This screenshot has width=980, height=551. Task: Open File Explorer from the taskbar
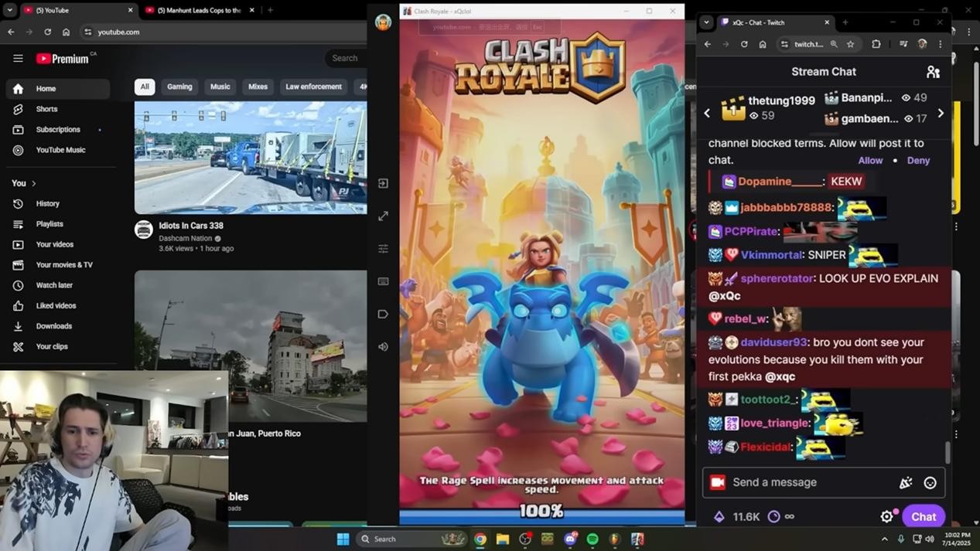(503, 539)
